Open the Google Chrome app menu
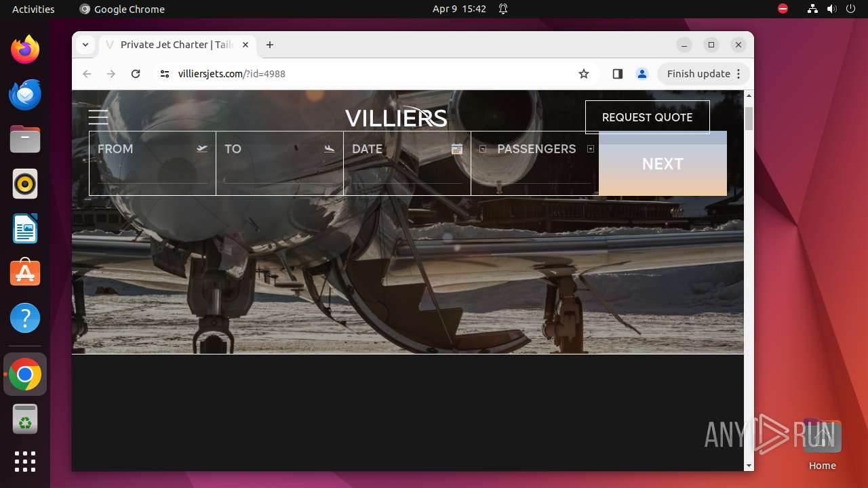868x488 pixels. coord(122,9)
